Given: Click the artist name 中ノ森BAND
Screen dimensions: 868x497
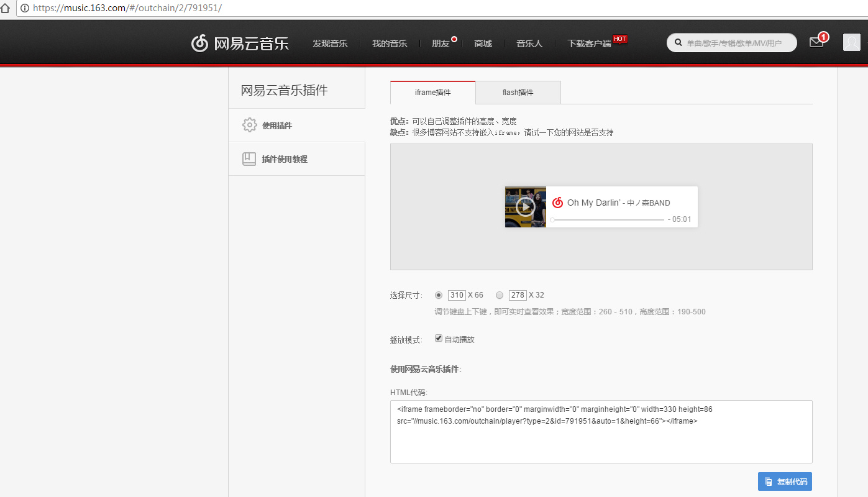Looking at the screenshot, I should click(649, 203).
